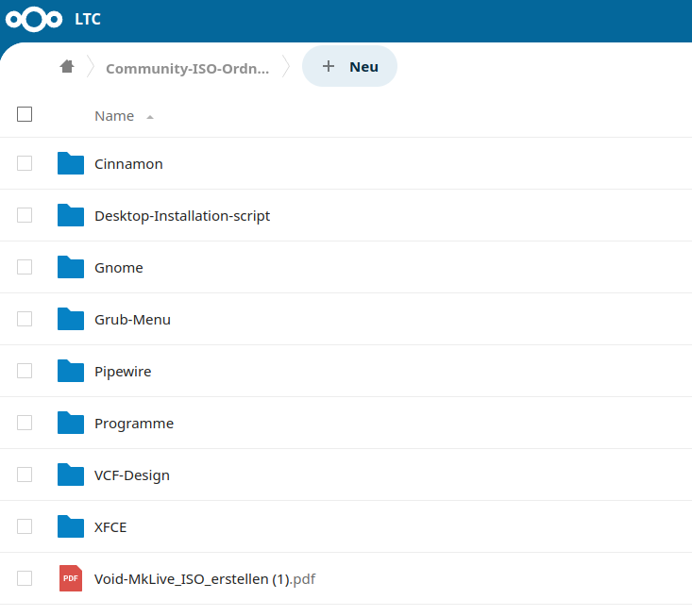Sort files by Name column header

114,116
